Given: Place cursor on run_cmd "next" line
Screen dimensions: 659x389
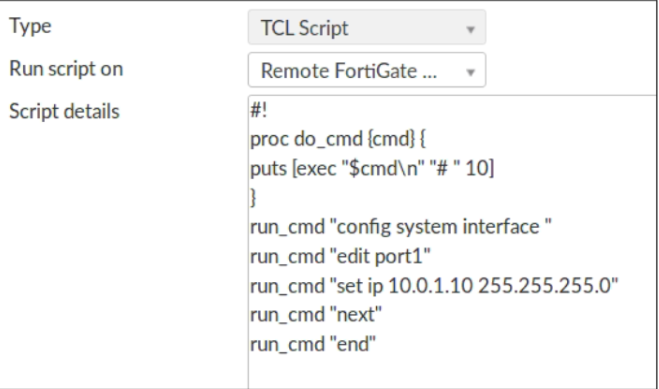Looking at the screenshot, I should coord(316,315).
